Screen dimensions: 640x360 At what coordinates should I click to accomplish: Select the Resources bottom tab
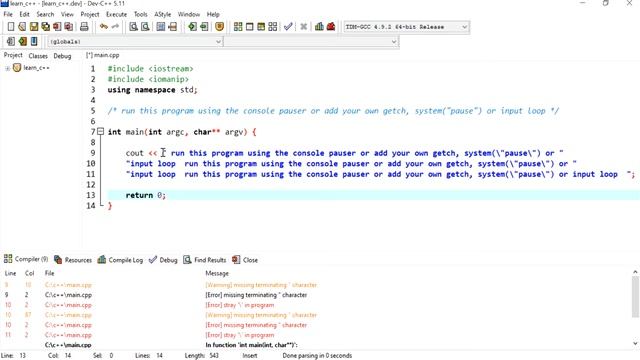(73, 260)
